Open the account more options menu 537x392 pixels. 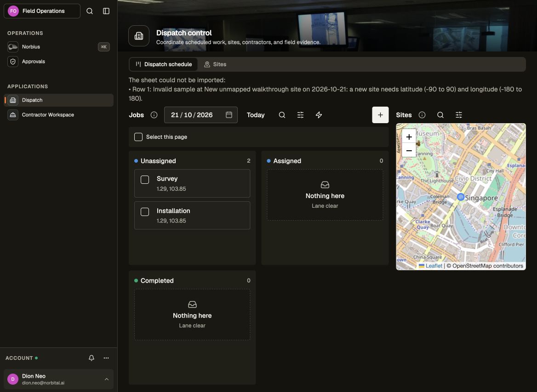(106, 358)
